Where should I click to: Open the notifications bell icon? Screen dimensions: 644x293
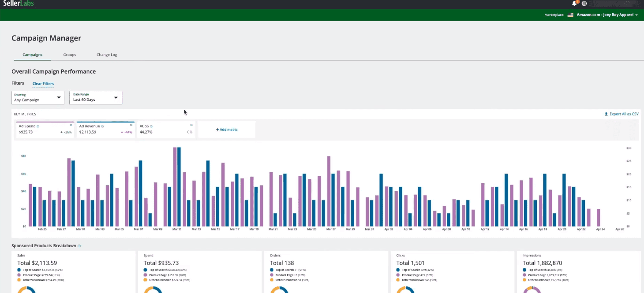pyautogui.click(x=574, y=4)
